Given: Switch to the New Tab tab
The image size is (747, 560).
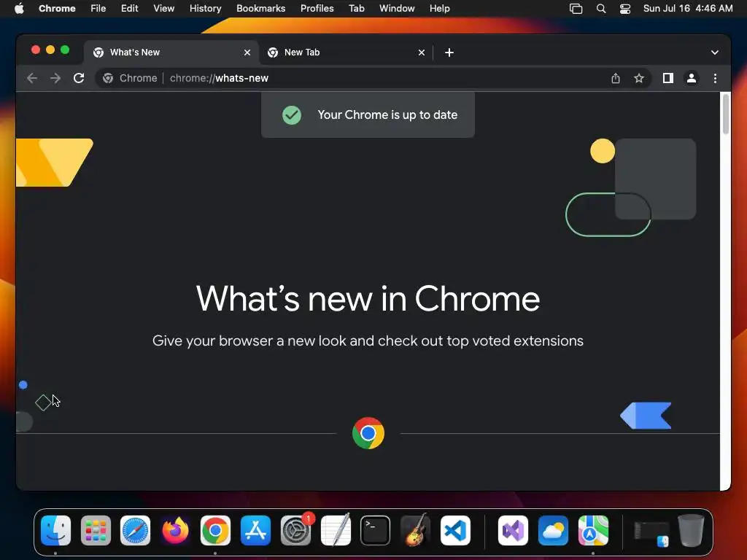Looking at the screenshot, I should pos(346,52).
